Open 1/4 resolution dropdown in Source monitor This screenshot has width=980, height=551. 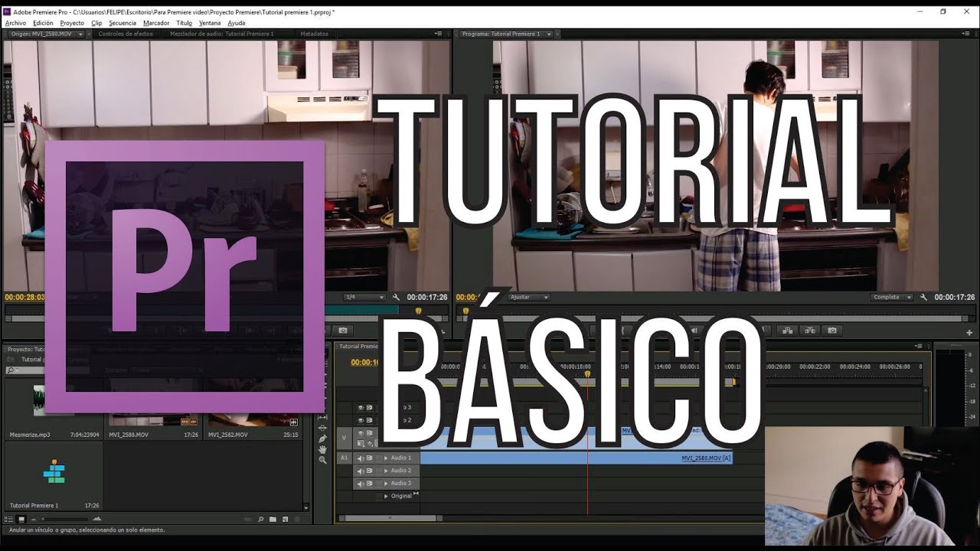[364, 297]
